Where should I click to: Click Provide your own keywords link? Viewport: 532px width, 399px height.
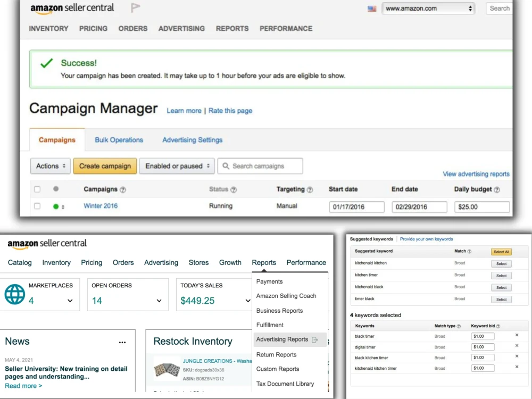tap(426, 239)
